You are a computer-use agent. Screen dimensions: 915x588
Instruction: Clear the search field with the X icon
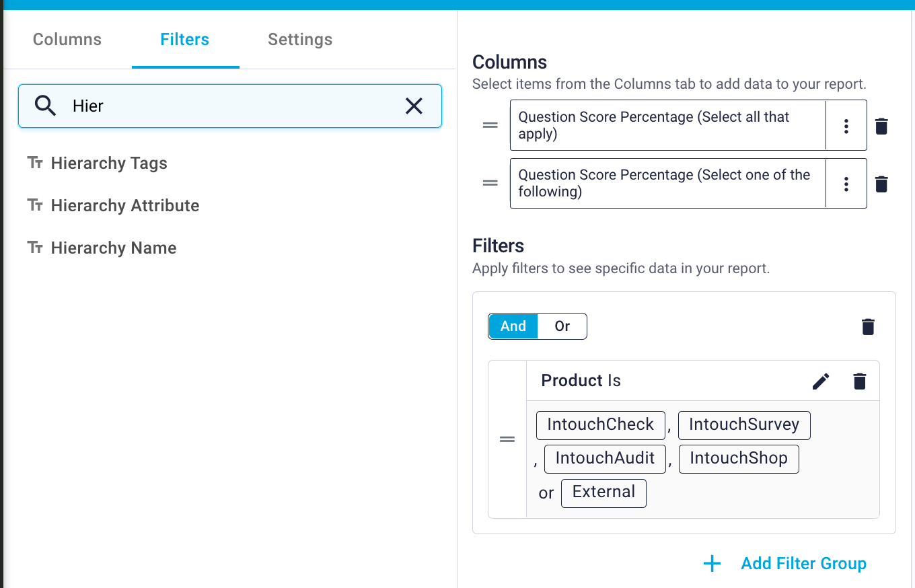click(x=414, y=106)
